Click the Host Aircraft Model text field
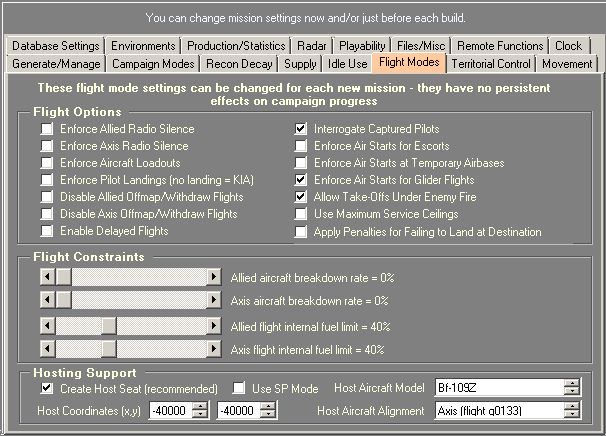 497,388
